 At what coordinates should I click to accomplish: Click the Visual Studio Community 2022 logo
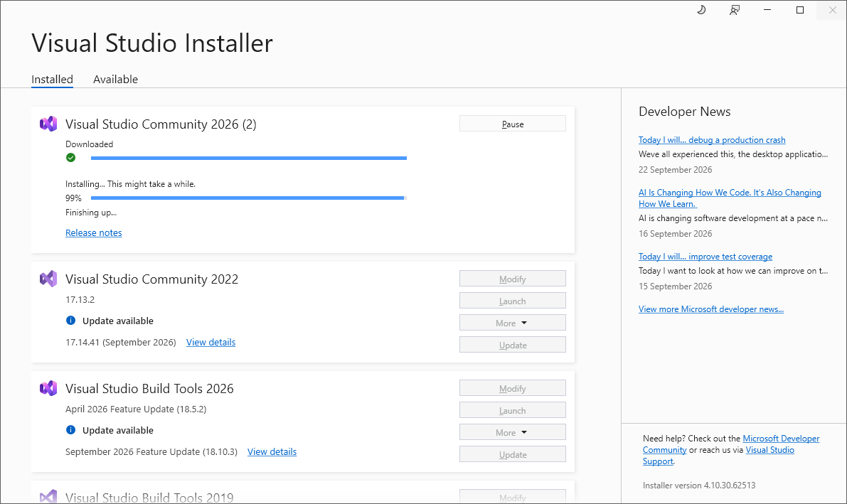click(x=48, y=279)
